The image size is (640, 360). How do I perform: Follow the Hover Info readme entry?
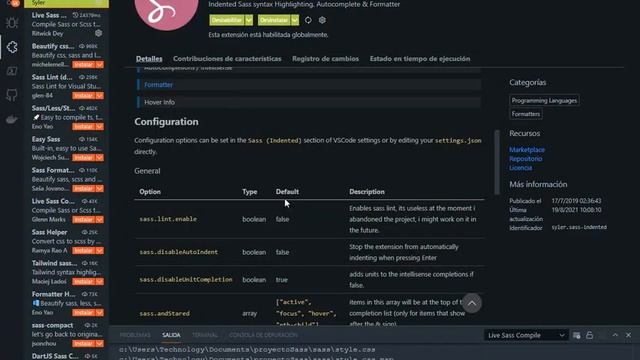coord(159,102)
